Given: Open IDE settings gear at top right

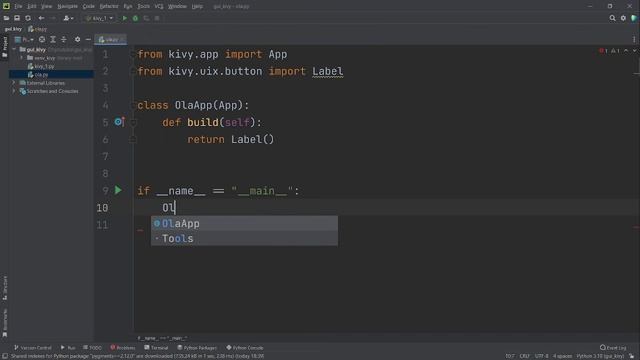Looking at the screenshot, I should pos(623,18).
